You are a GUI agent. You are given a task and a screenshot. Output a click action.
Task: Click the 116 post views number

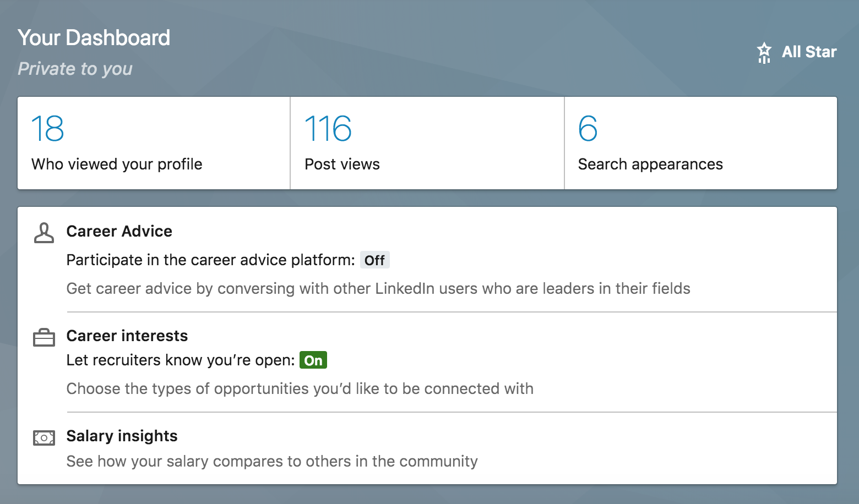328,128
